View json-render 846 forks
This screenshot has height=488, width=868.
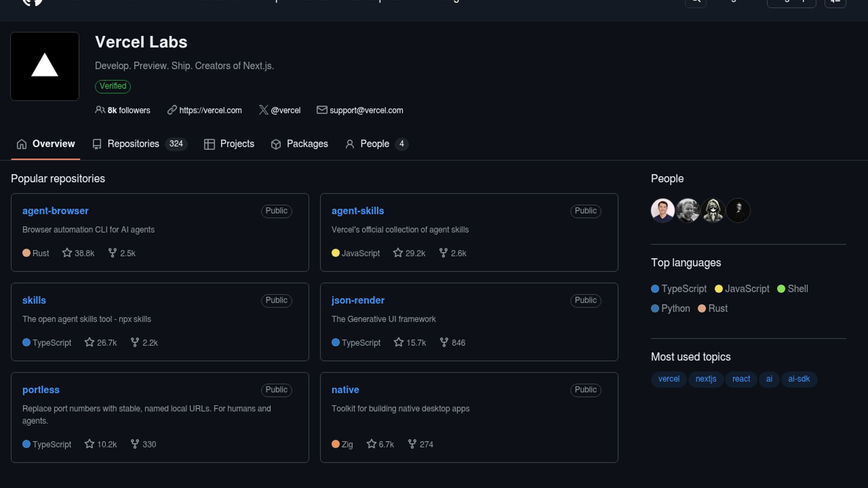[453, 343]
